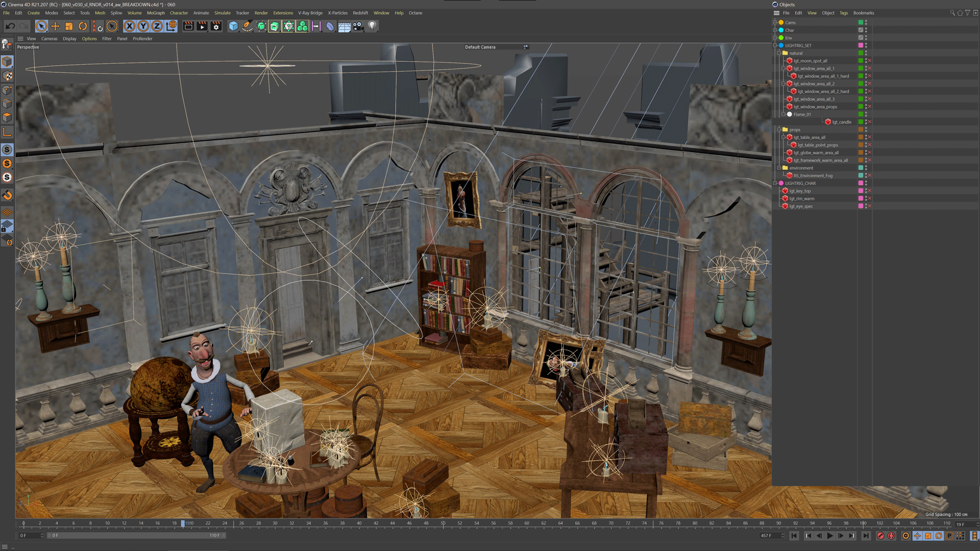Screen dimensions: 980x551
Task: Toggle red X enable flag on lgt_candle
Action: [x=870, y=122]
